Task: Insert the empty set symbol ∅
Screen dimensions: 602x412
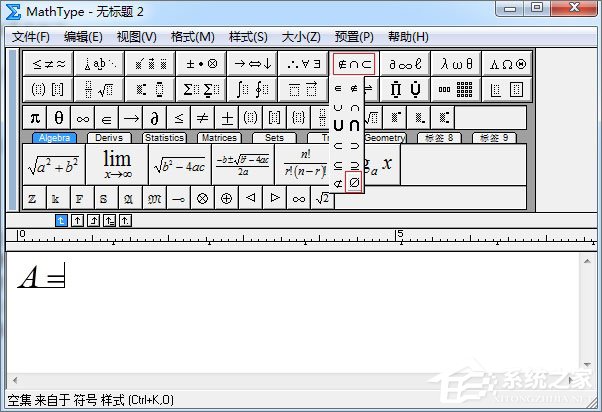Action: point(354,183)
